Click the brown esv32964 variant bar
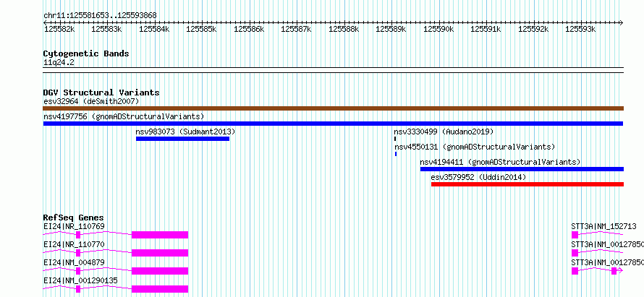Image resolution: width=644 pixels, height=297 pixels. (334, 108)
